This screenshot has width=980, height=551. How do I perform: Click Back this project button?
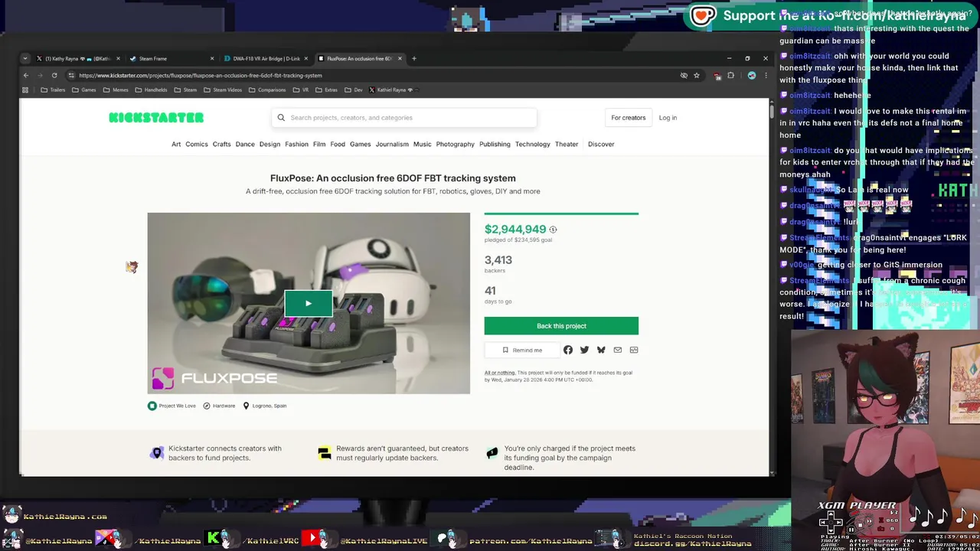coord(561,326)
